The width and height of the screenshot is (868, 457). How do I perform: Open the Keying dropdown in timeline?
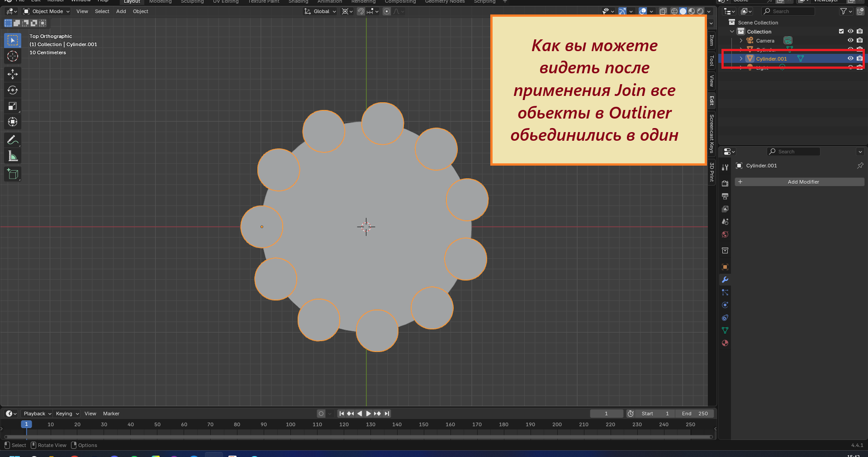pyautogui.click(x=67, y=414)
